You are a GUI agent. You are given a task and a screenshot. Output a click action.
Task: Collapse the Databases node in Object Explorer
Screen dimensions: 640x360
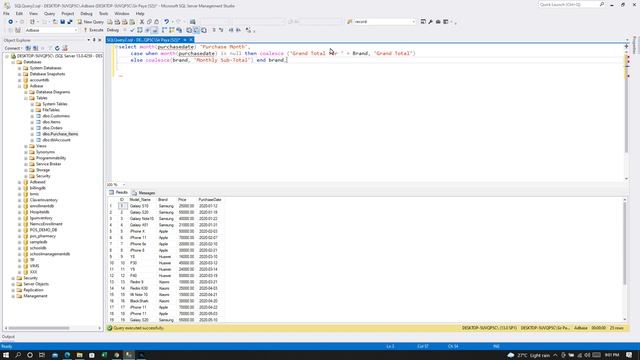pos(13,62)
